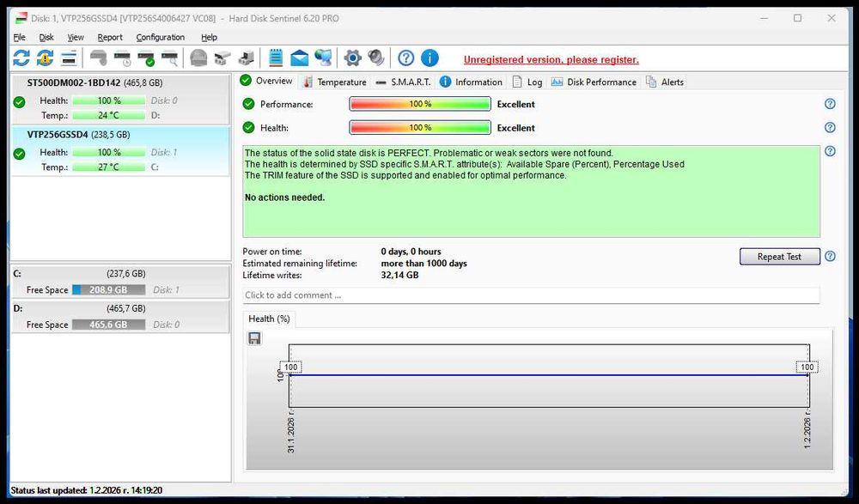Screen dimensions: 859x504
Task: Click the 27 °C temperature bar
Action: [x=108, y=167]
